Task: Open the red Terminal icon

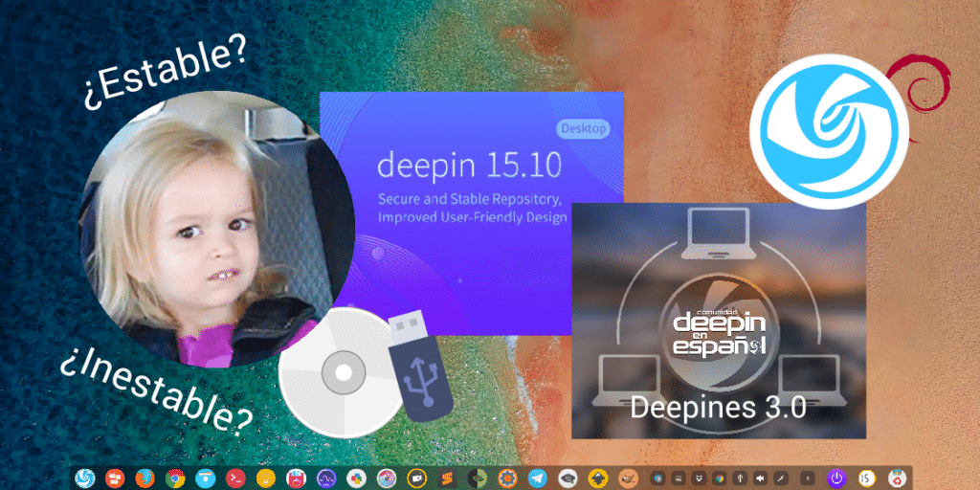Action: pyautogui.click(x=234, y=477)
